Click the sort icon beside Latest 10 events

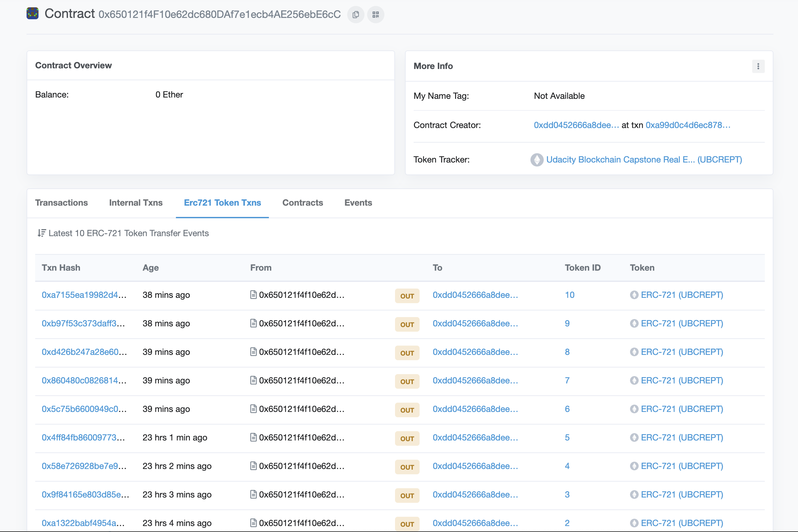[x=41, y=233]
